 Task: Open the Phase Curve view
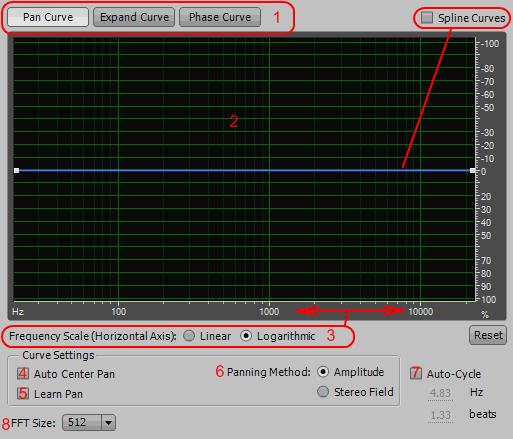click(220, 17)
